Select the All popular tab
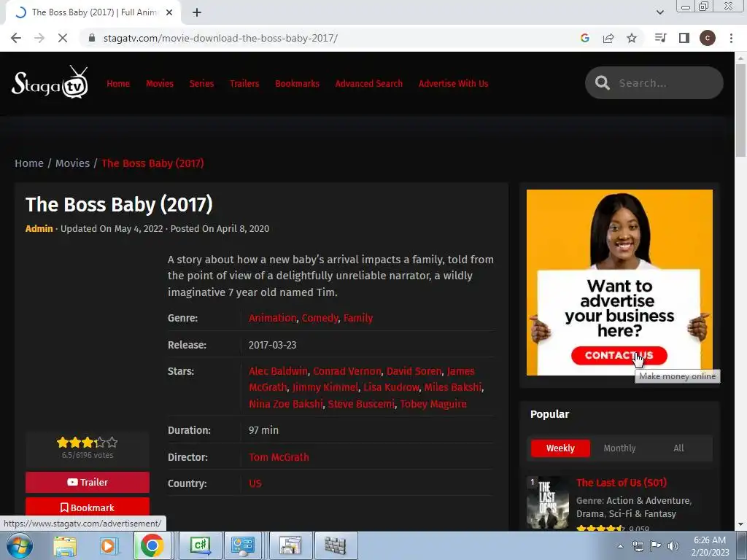747x560 pixels. (678, 448)
